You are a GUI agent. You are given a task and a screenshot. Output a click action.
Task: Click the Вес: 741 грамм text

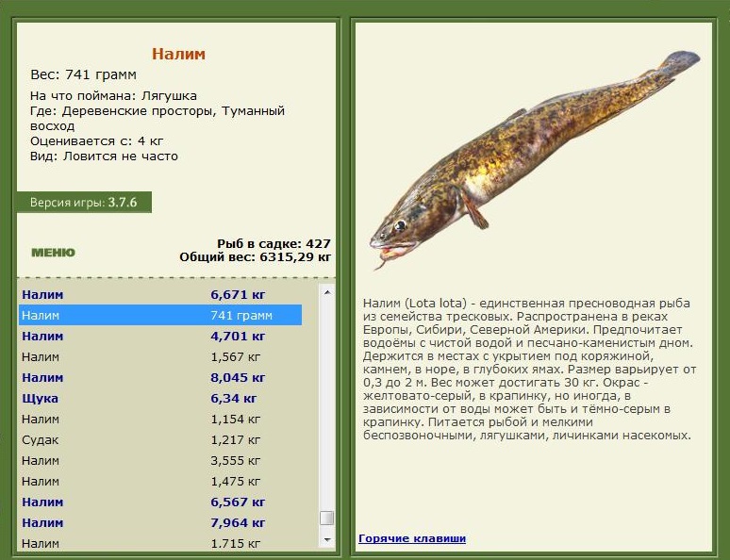click(84, 74)
